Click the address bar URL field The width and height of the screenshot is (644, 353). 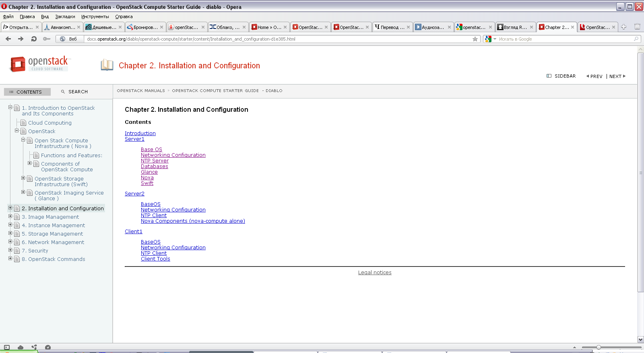pyautogui.click(x=278, y=39)
